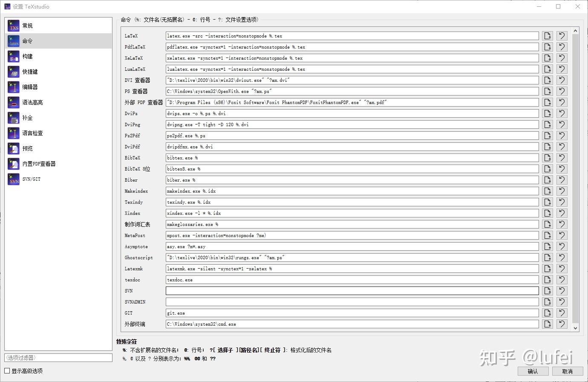Select the 快捷键 settings category
The image size is (588, 382).
(x=29, y=71)
